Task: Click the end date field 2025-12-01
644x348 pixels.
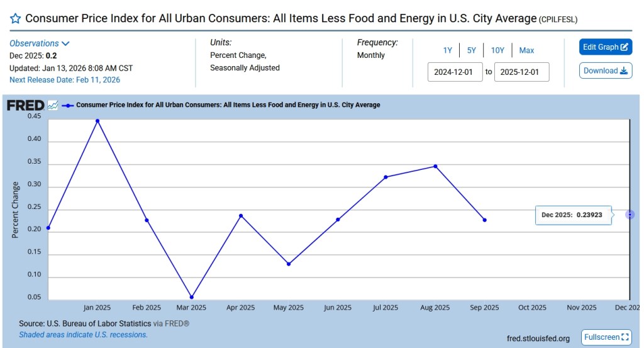Action: tap(521, 72)
